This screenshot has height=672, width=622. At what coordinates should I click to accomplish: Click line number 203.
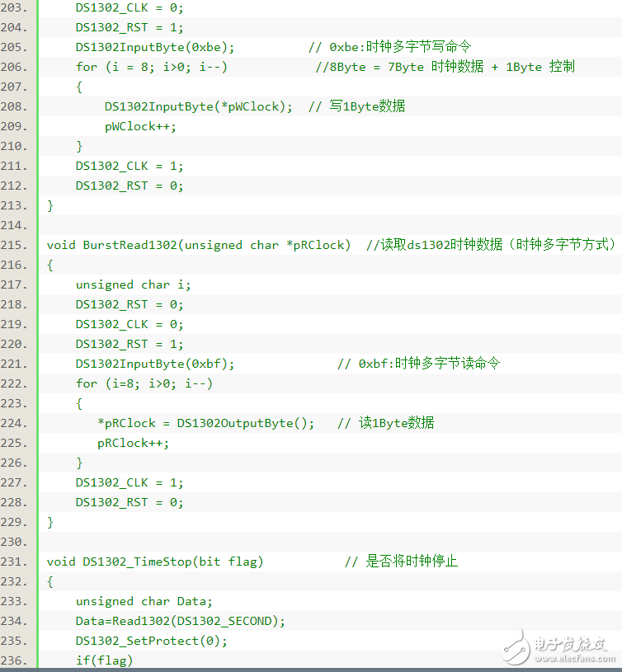14,7
